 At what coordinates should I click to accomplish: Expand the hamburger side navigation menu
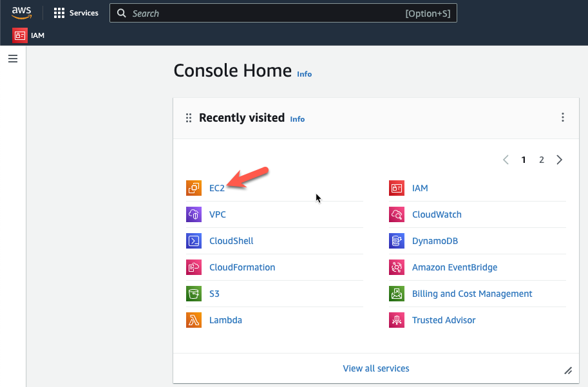click(x=13, y=59)
